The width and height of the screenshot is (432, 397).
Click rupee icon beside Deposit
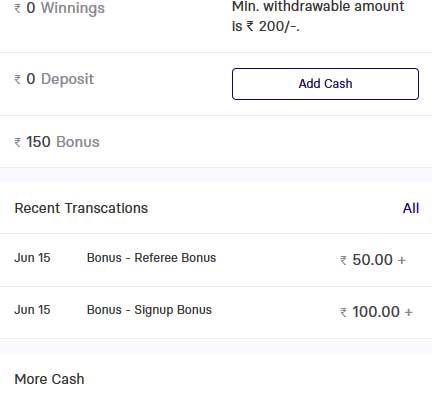pyautogui.click(x=18, y=79)
